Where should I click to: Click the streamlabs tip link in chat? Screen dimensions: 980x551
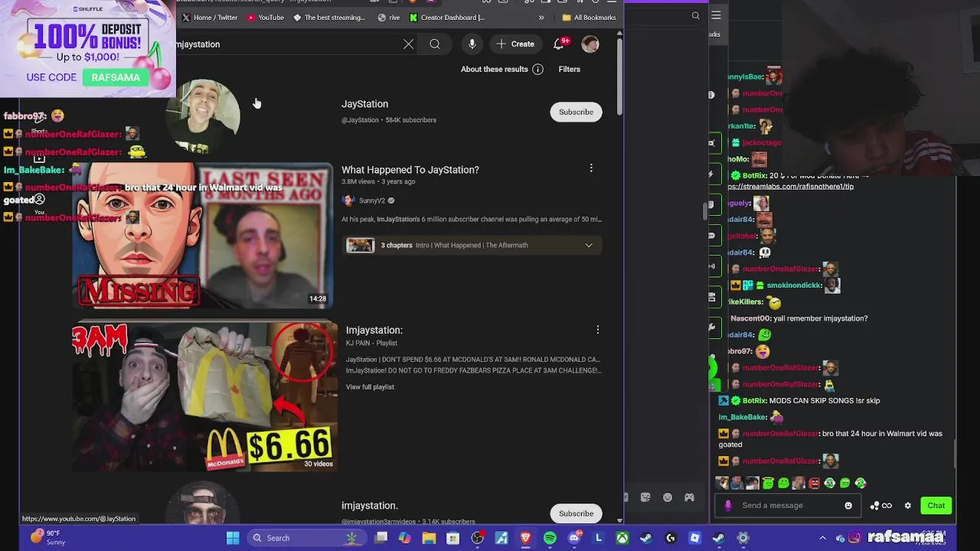click(x=790, y=187)
